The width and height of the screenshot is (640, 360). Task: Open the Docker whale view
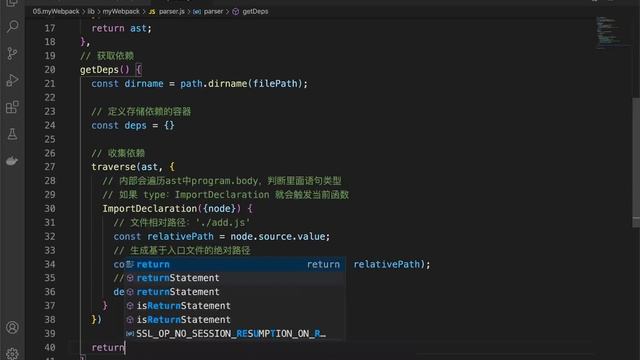point(12,161)
